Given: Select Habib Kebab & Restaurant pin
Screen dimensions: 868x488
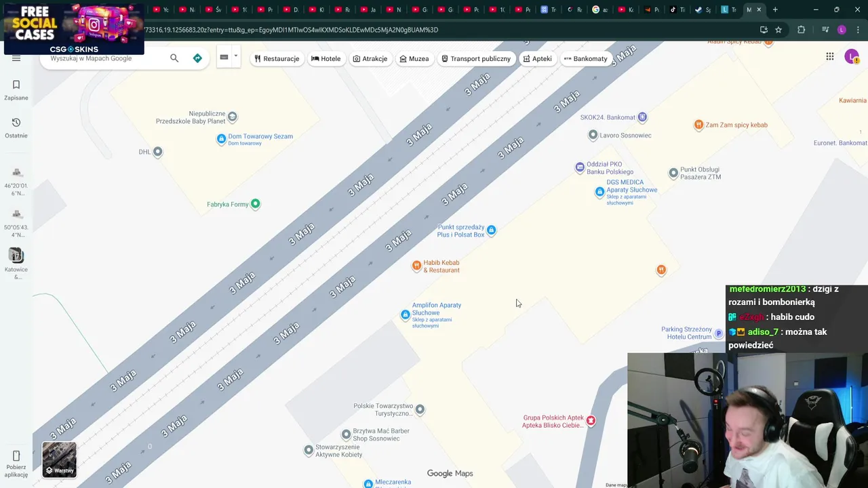Looking at the screenshot, I should coord(417,266).
